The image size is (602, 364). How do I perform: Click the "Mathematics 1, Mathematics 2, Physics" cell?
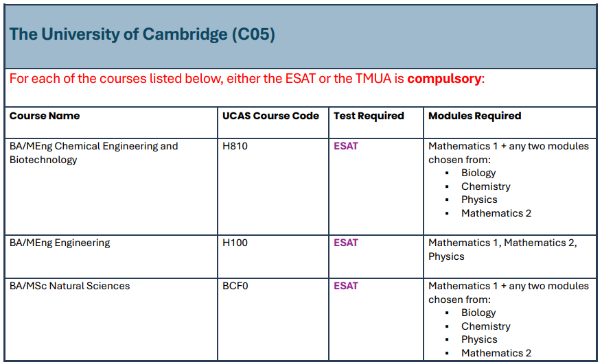coord(502,250)
